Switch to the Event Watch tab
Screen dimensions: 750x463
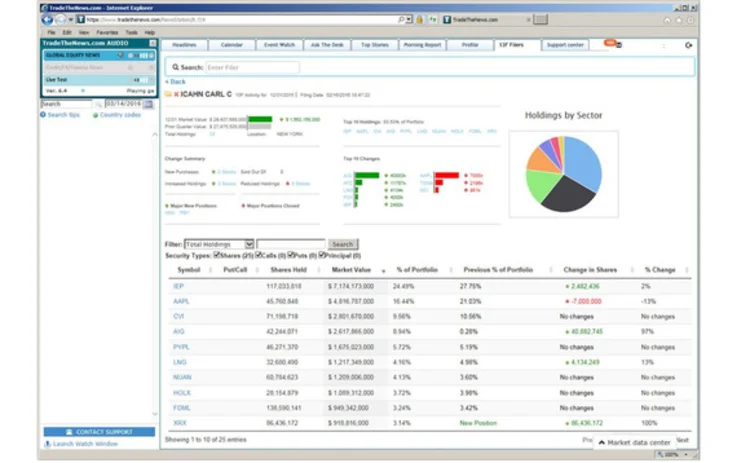pyautogui.click(x=279, y=45)
